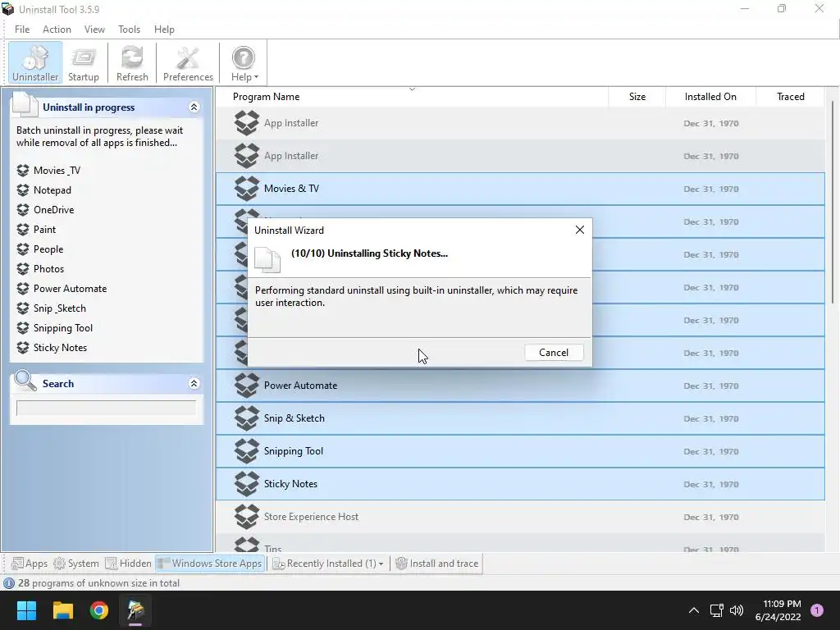Open the Help toolbar dropdown

[244, 62]
